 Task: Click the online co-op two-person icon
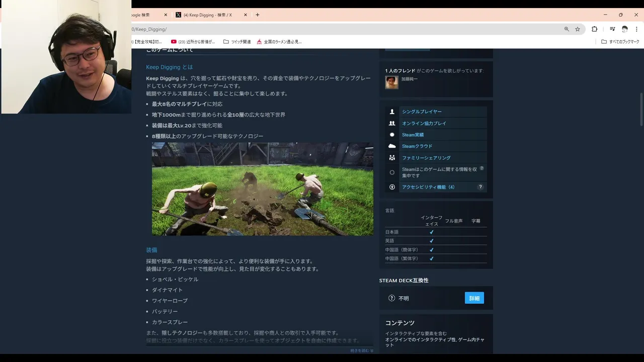click(392, 123)
